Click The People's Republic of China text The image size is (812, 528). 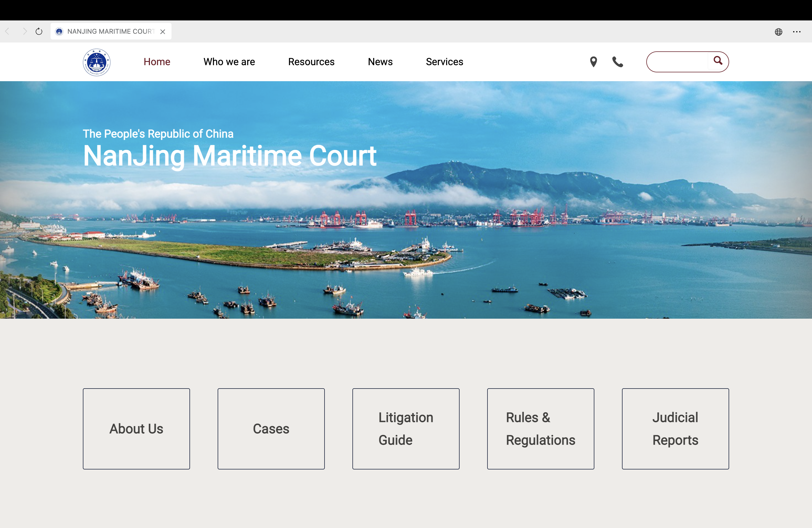tap(158, 134)
